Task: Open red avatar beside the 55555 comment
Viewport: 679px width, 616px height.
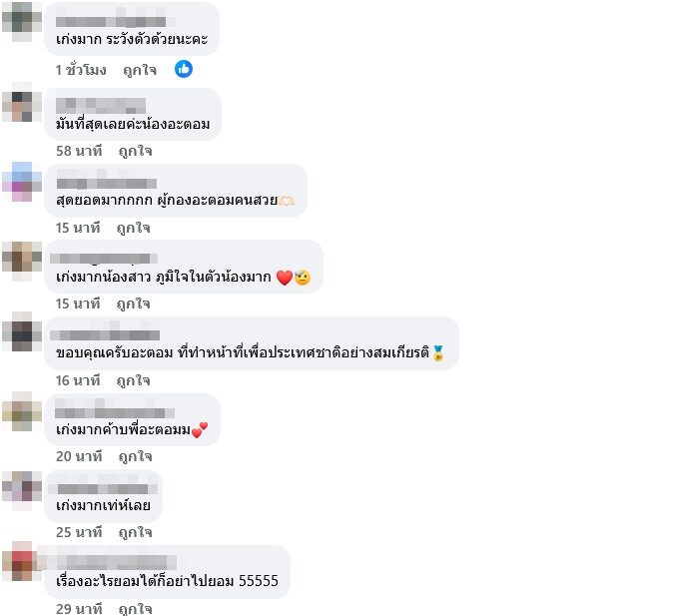Action: point(22,561)
